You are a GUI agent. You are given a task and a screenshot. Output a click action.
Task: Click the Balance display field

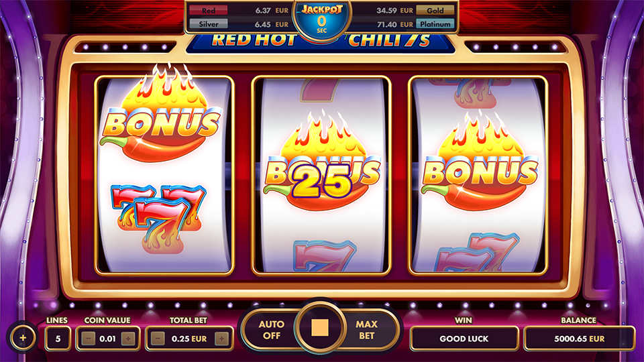[579, 339]
